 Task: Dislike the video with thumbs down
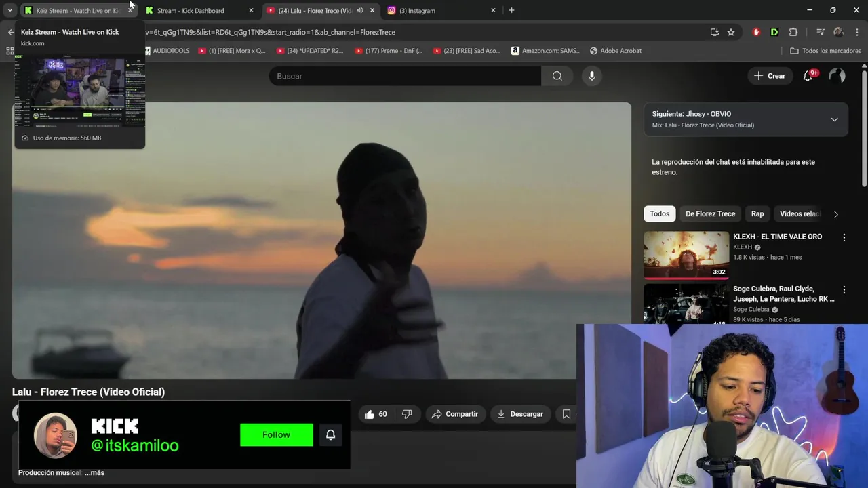(x=407, y=414)
